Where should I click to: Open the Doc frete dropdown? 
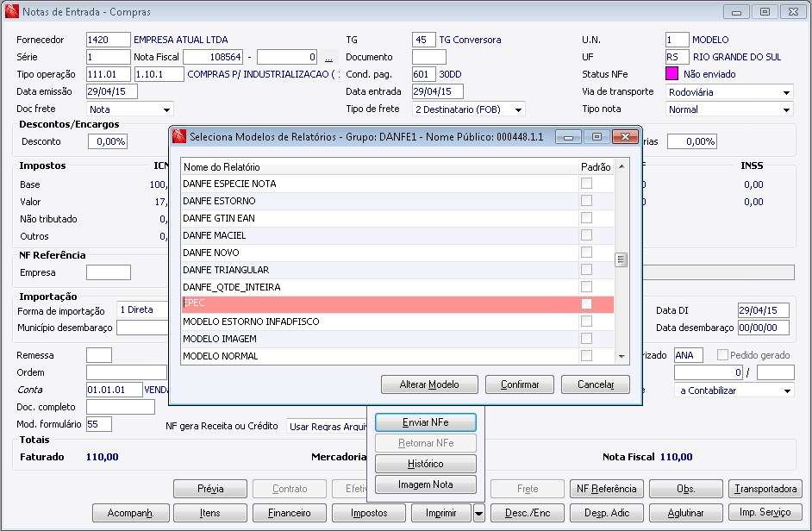(166, 109)
